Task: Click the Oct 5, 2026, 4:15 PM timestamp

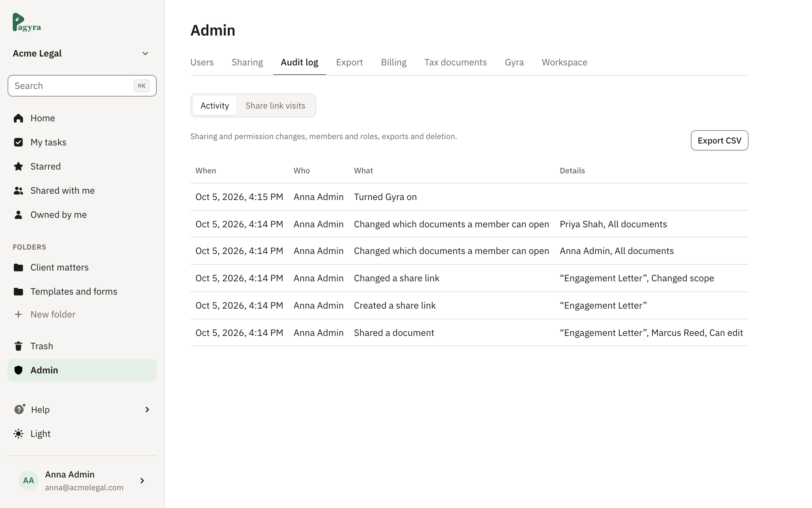Action: pos(239,197)
